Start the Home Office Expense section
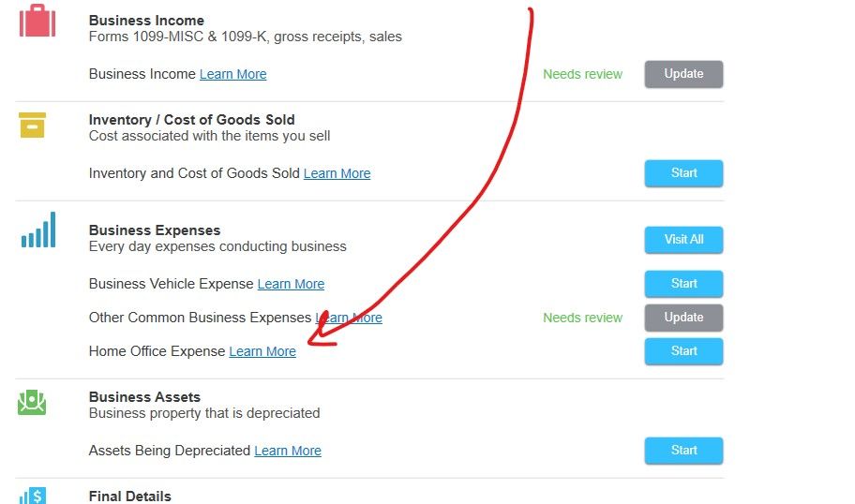 coord(683,351)
